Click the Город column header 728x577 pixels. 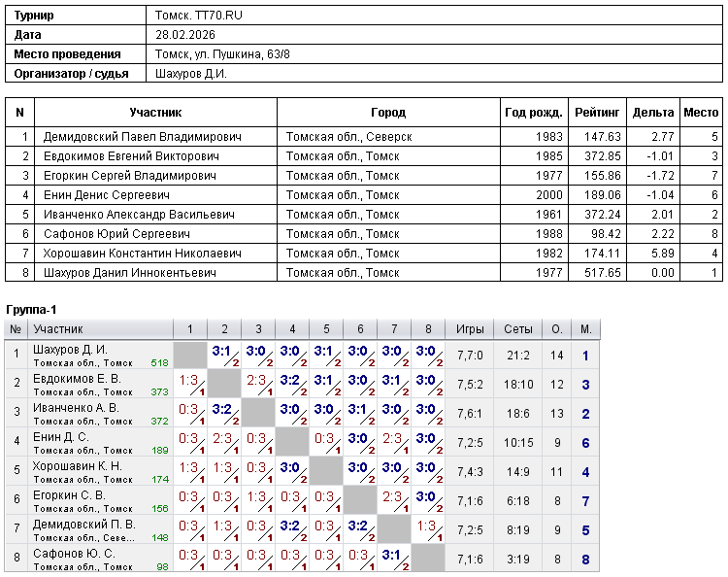point(388,113)
